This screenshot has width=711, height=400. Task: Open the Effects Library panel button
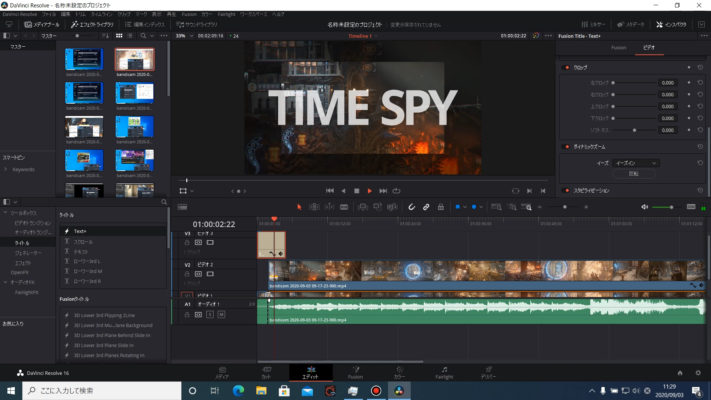[x=92, y=24]
